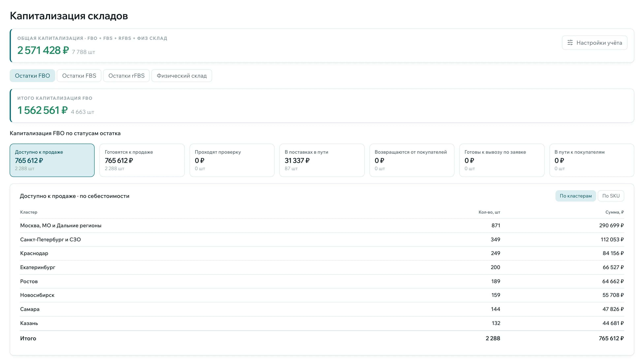Click the Капитализация складов page heading
Viewport: 644px width, 362px height.
tap(69, 16)
